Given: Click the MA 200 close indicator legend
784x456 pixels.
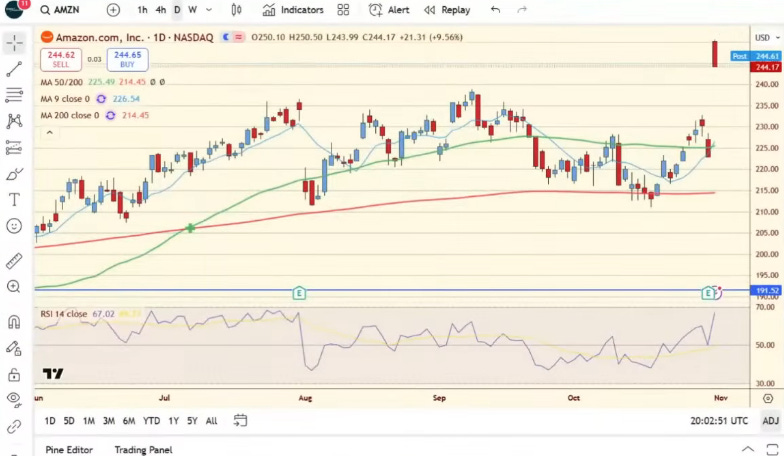Looking at the screenshot, I should (x=70, y=116).
